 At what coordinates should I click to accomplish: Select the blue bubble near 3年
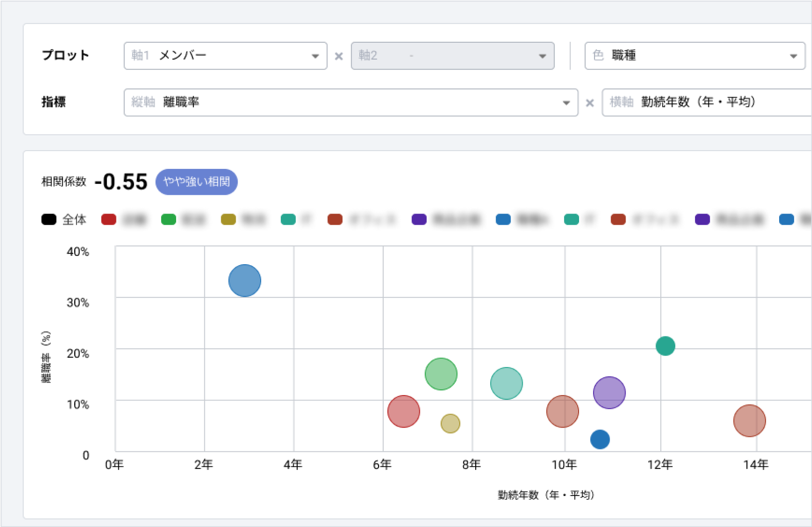pyautogui.click(x=245, y=281)
